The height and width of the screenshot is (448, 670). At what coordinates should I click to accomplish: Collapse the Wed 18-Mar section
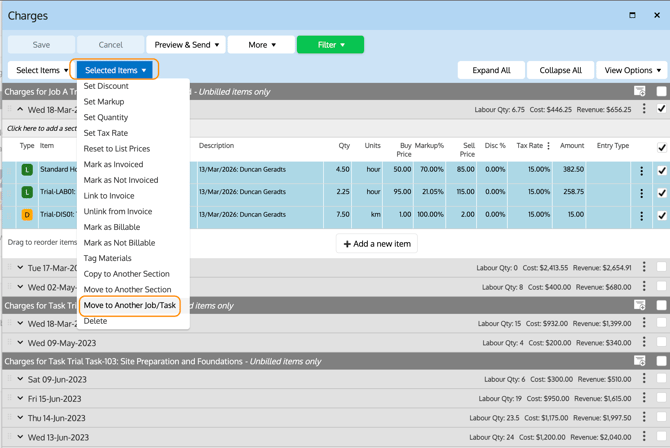click(20, 110)
